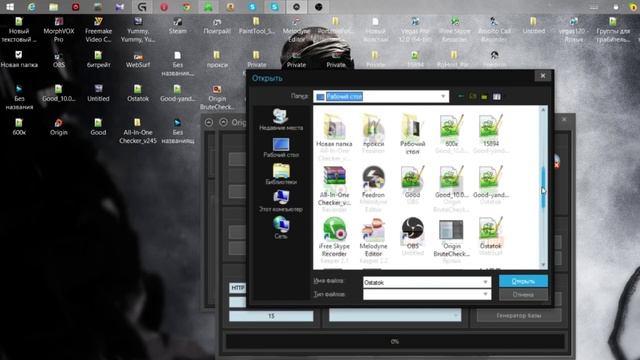Click the 0% progress bar in the Origin window
Screen dimensions: 640x360
coord(395,341)
